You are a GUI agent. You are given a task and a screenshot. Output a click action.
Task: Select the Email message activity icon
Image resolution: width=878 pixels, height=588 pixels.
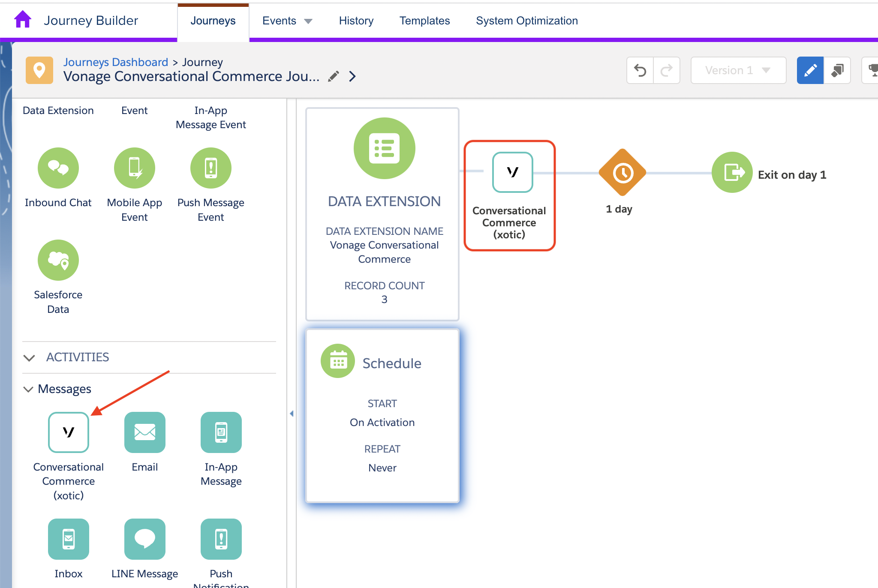[x=144, y=432]
